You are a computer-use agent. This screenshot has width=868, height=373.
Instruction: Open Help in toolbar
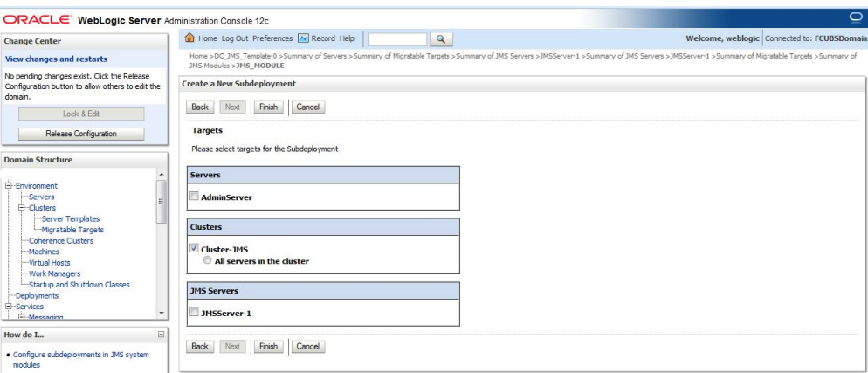tap(347, 38)
